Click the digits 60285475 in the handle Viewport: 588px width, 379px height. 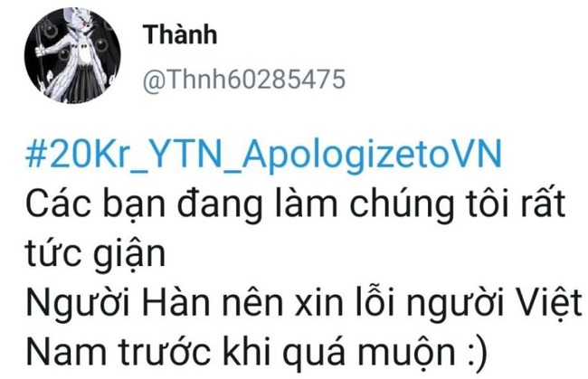(x=287, y=80)
